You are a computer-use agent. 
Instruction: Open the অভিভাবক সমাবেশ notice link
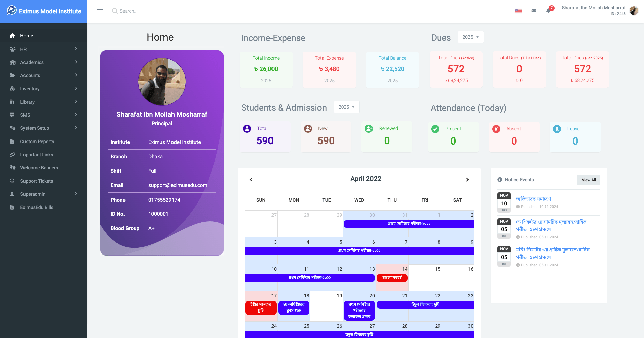coord(533,199)
